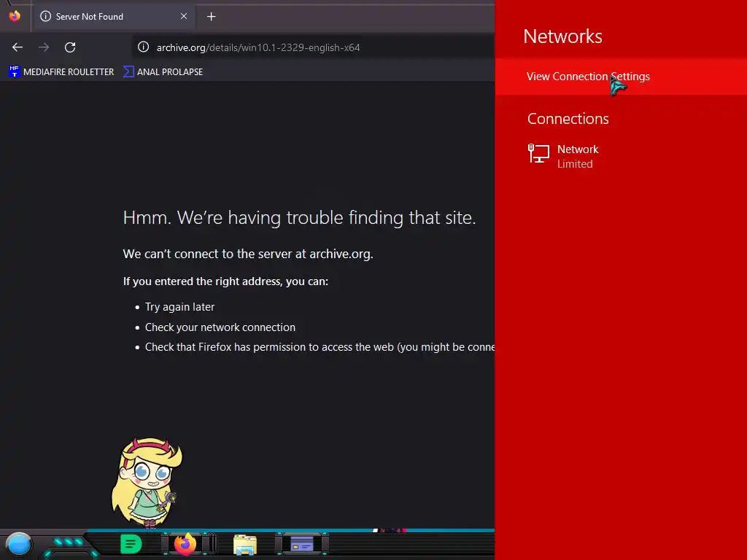Viewport: 747px width, 560px height.
Task: Select the Server Not Found tab
Action: pos(114,17)
